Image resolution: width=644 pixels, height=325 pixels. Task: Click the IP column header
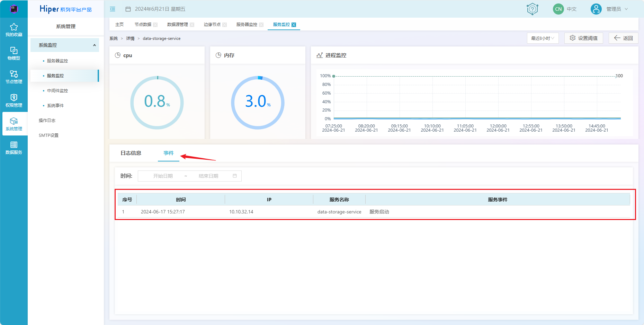[x=269, y=200]
